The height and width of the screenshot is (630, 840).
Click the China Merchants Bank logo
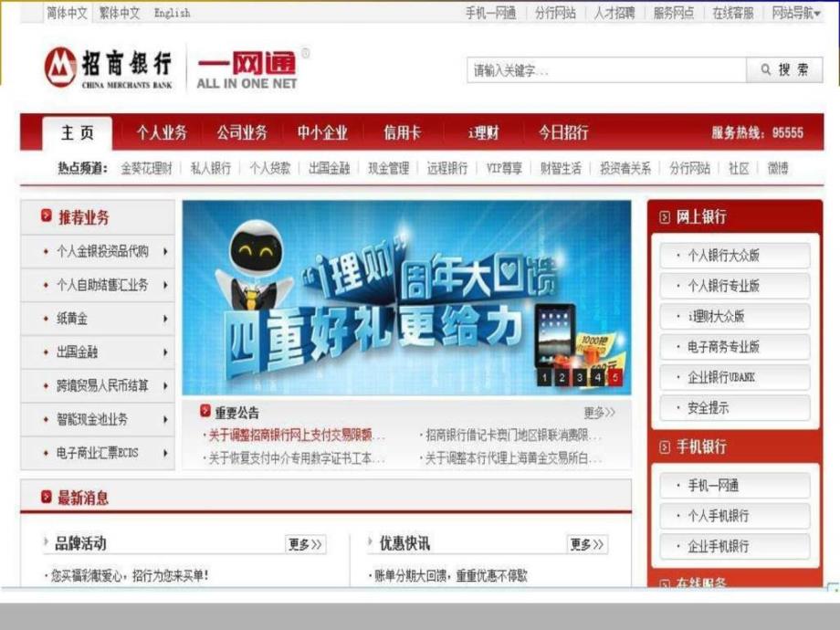(109, 68)
